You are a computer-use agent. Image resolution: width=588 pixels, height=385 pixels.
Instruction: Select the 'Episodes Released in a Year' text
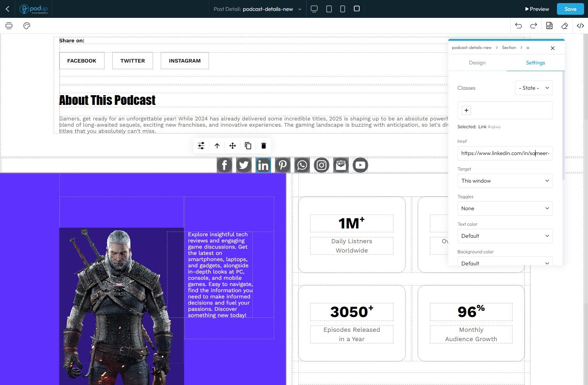351,334
